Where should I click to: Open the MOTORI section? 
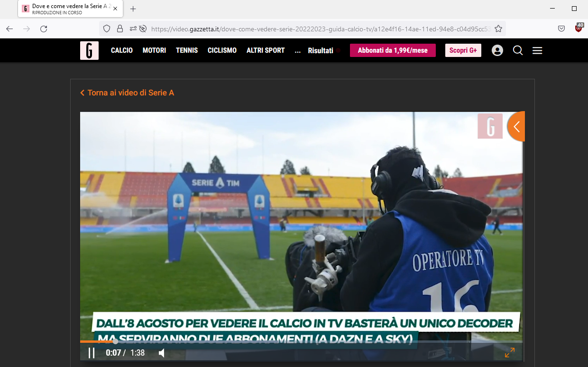(154, 50)
